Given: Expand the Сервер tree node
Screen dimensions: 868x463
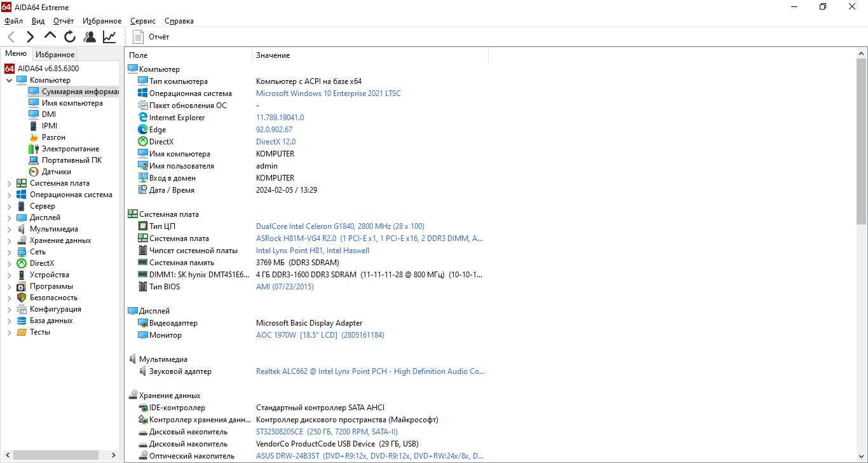Looking at the screenshot, I should (10, 206).
